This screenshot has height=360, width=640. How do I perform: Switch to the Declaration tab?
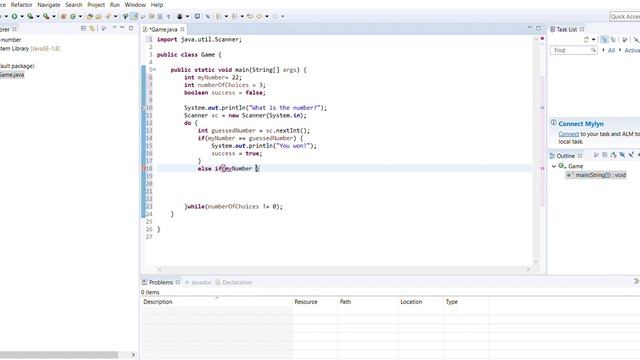234,282
